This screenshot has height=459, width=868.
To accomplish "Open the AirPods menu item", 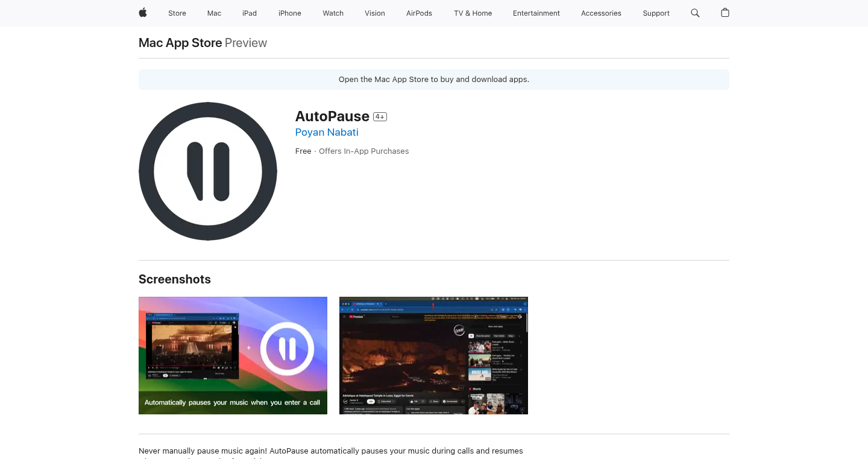I will (x=419, y=13).
